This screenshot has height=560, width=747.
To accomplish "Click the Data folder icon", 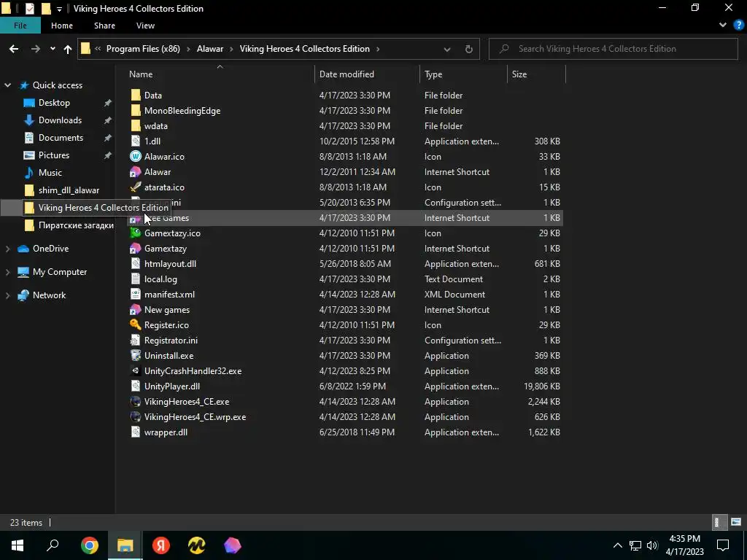I will pos(136,96).
